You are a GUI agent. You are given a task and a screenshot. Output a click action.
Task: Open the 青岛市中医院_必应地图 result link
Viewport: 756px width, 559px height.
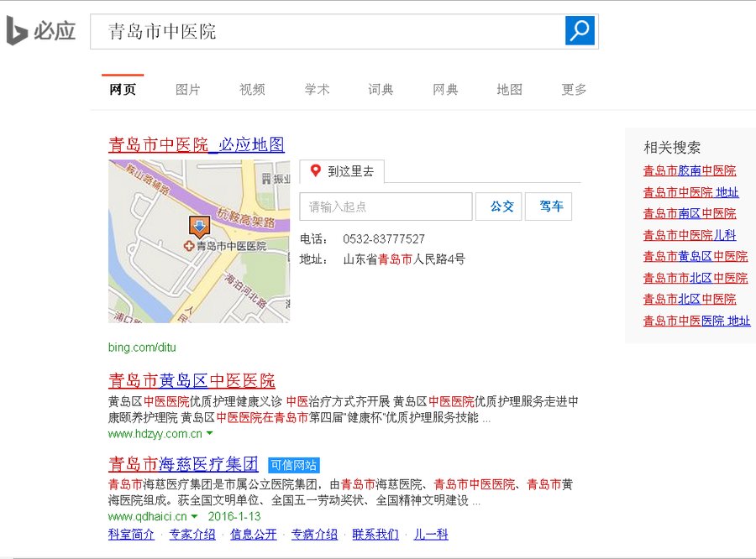pyautogui.click(x=197, y=144)
